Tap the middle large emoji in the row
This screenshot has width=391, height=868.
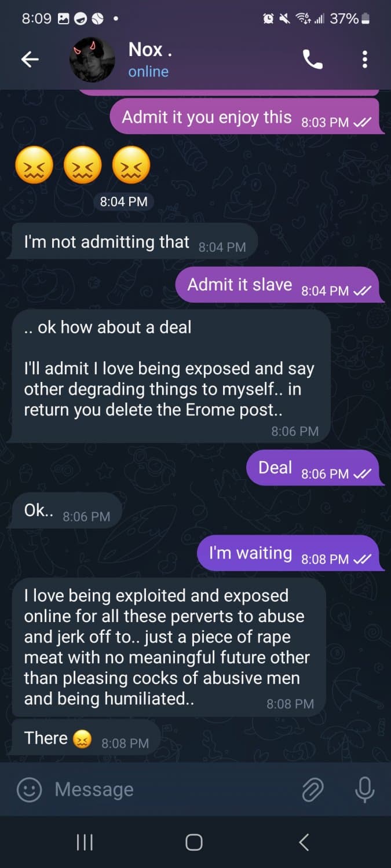point(83,165)
